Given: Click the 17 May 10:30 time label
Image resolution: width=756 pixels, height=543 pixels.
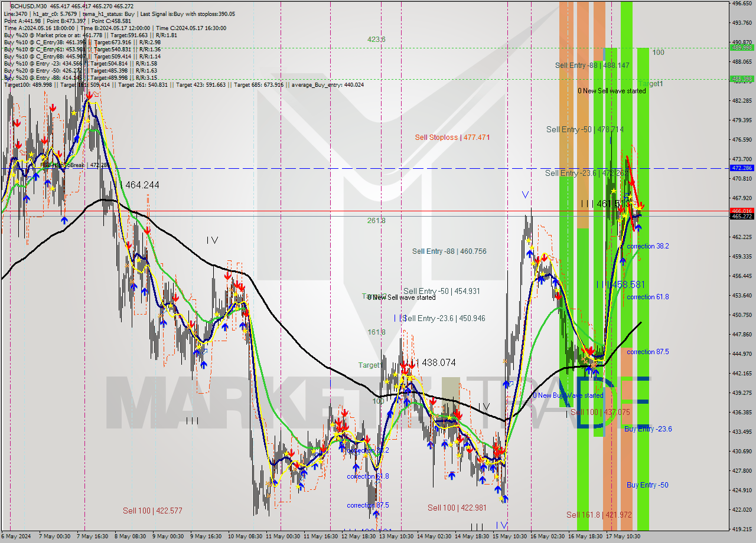Looking at the screenshot, I should 624,537.
